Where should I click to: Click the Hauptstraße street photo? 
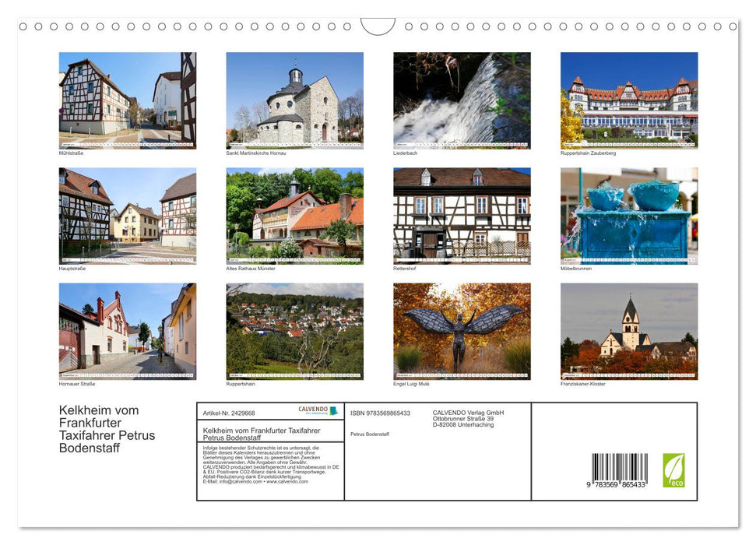pos(127,216)
